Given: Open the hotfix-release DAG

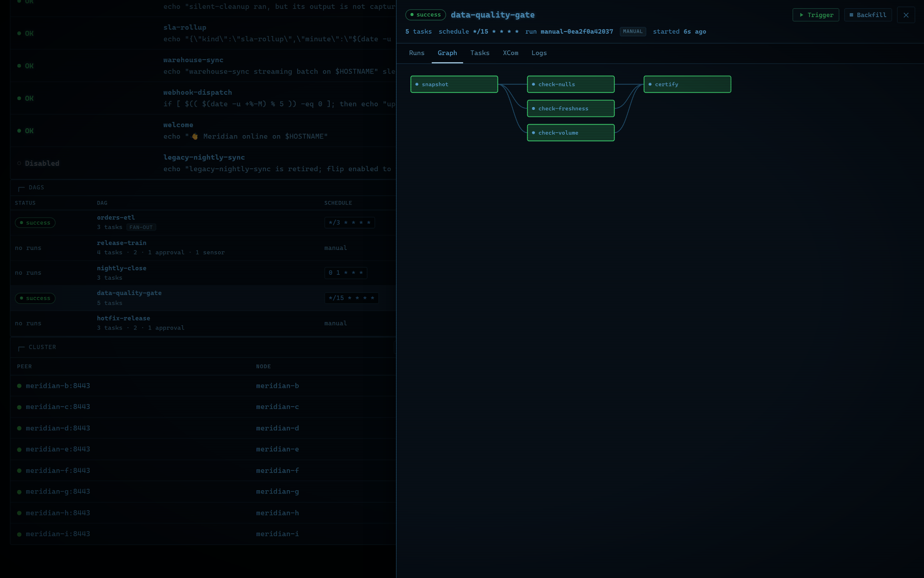Looking at the screenshot, I should (x=123, y=318).
